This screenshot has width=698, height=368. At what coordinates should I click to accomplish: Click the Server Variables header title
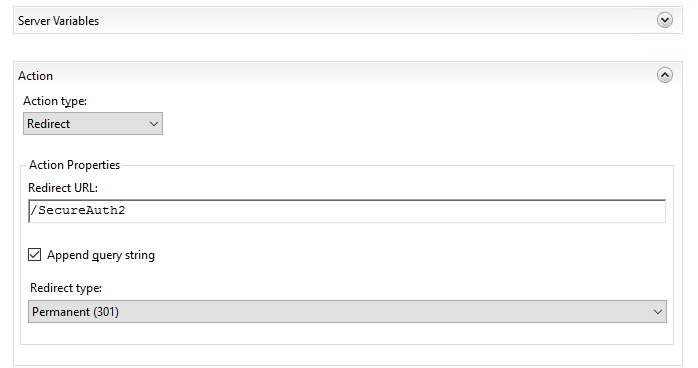[x=58, y=21]
